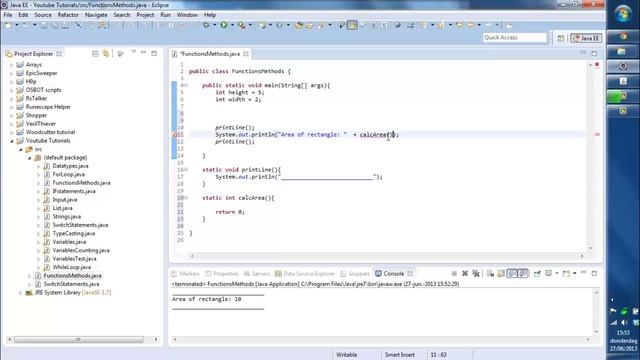The width and height of the screenshot is (640, 360).
Task: Open the Navigate menu
Action: click(x=96, y=15)
